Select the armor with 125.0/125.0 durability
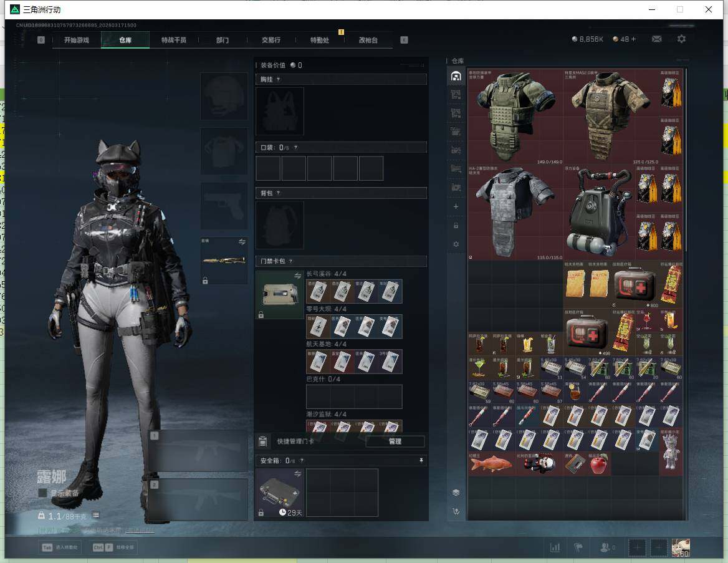 [611, 117]
